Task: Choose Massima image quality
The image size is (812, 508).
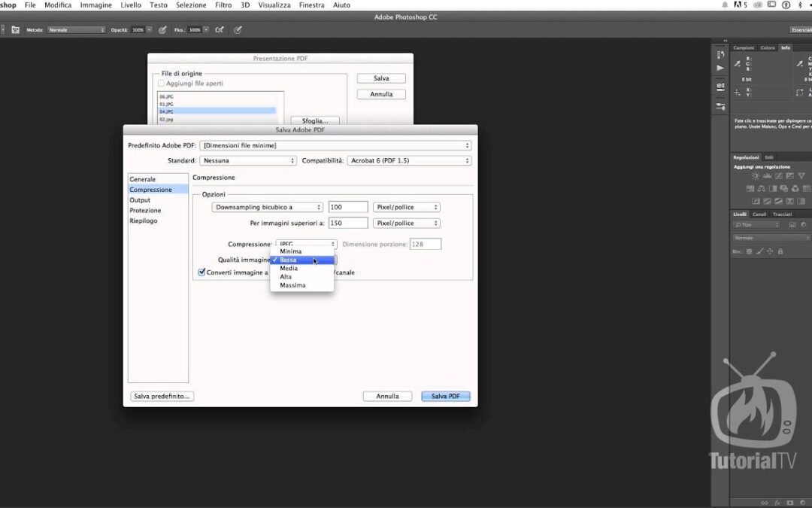Action: (x=302, y=286)
